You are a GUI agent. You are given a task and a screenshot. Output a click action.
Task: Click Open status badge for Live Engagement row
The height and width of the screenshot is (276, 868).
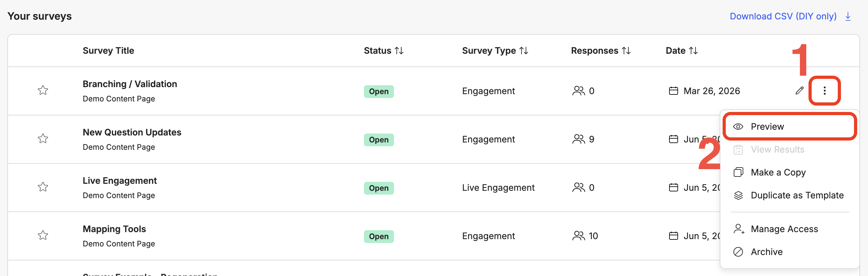[x=379, y=188]
